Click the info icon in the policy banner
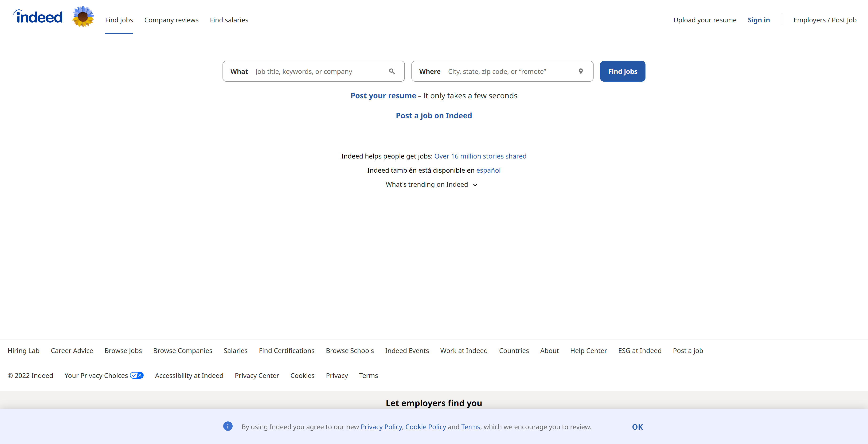Image resolution: width=868 pixels, height=444 pixels. [x=228, y=426]
